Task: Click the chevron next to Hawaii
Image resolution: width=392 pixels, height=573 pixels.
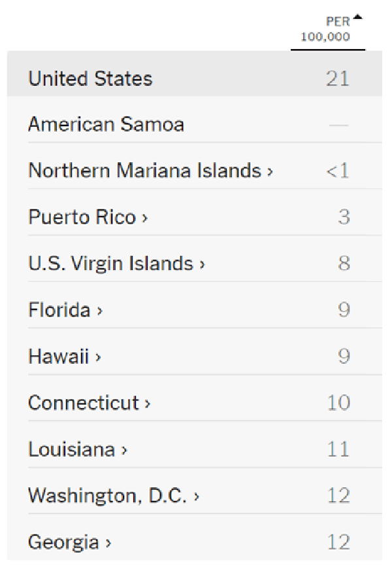Action: pos(98,358)
